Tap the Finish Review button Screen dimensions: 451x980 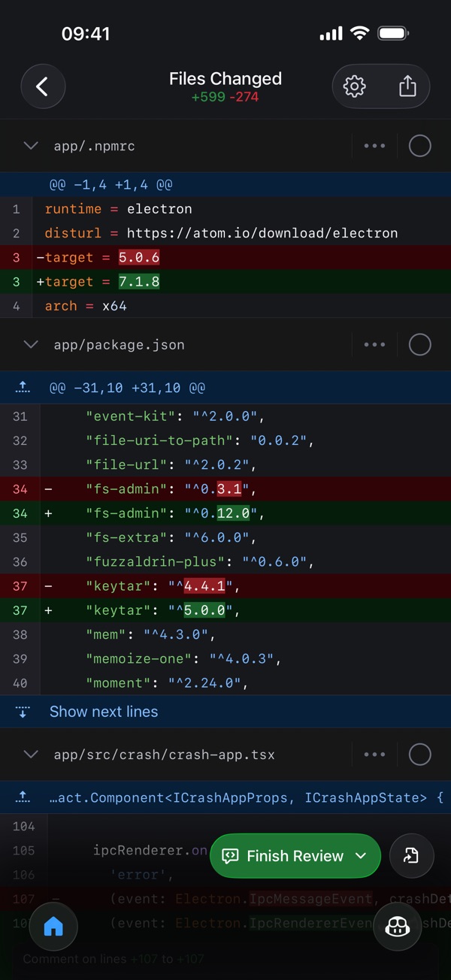click(x=295, y=855)
